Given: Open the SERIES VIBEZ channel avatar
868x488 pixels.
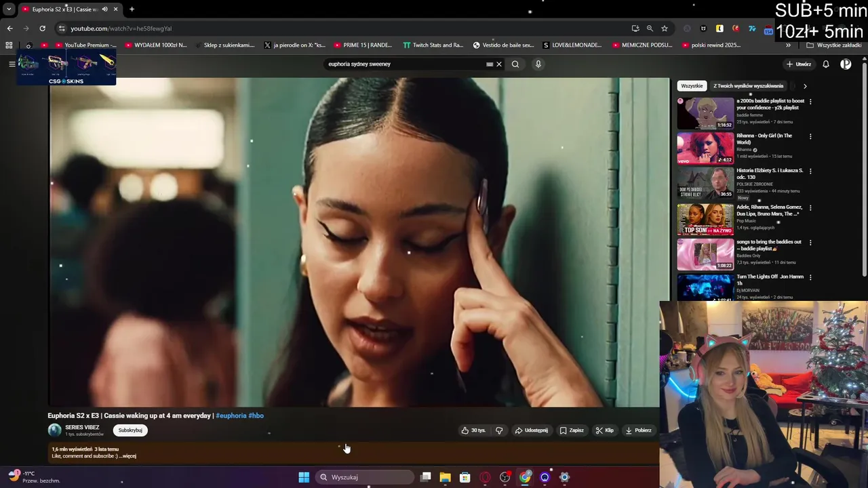Looking at the screenshot, I should (x=54, y=430).
